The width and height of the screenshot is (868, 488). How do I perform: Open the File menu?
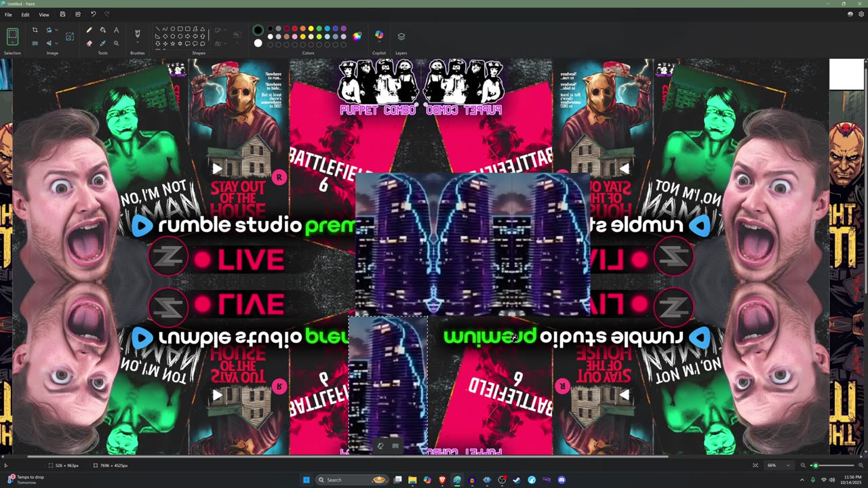click(x=8, y=14)
